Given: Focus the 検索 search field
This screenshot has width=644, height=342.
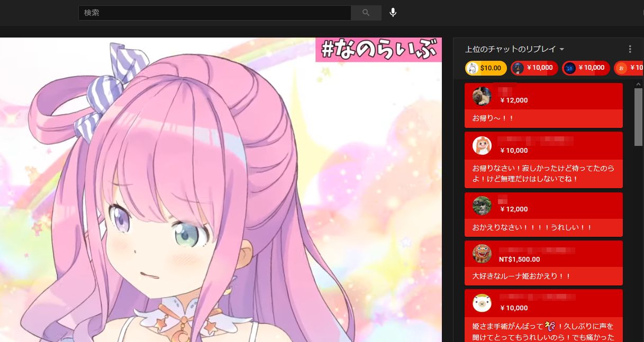Looking at the screenshot, I should pos(215,13).
